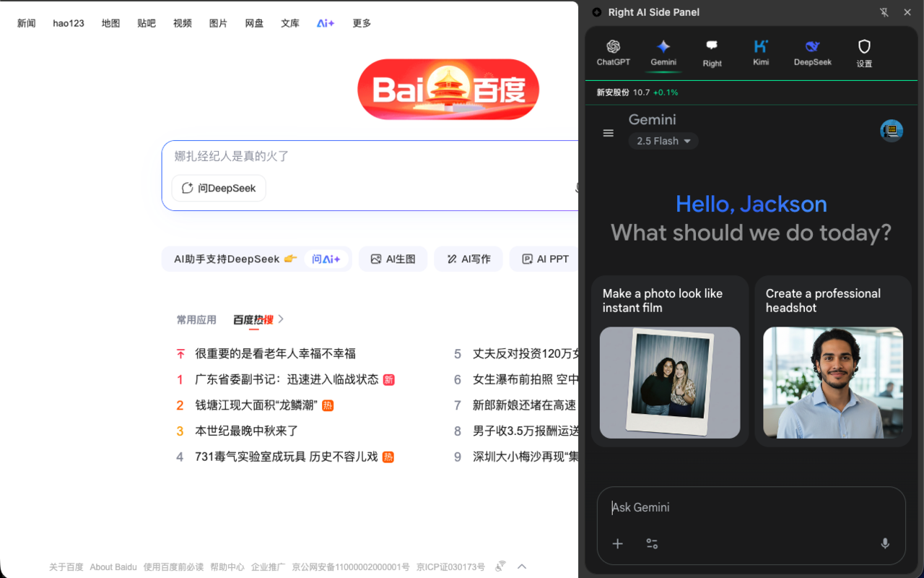Click 京ICP证030173号 link
Image resolution: width=924 pixels, height=578 pixels.
pos(450,567)
